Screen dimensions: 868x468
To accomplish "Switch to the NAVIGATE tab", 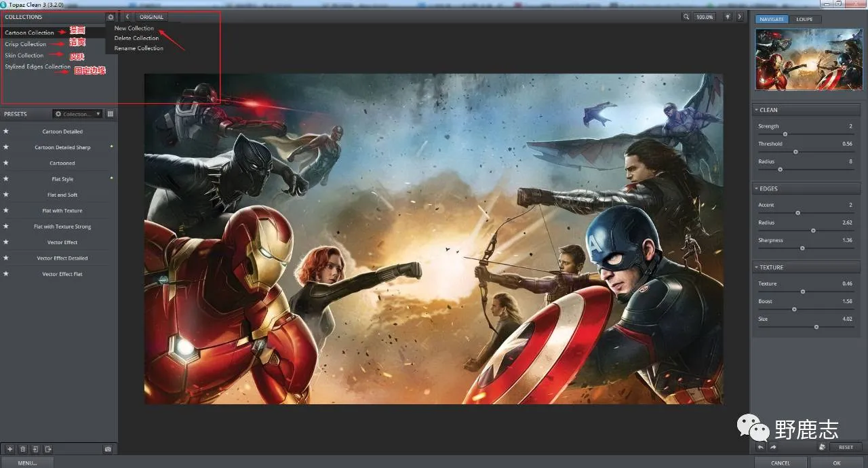I will coord(772,19).
